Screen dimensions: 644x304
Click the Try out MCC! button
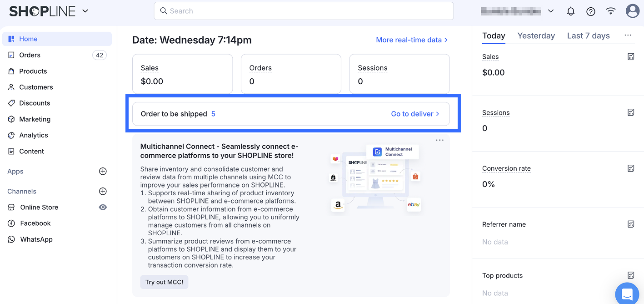[x=164, y=282]
